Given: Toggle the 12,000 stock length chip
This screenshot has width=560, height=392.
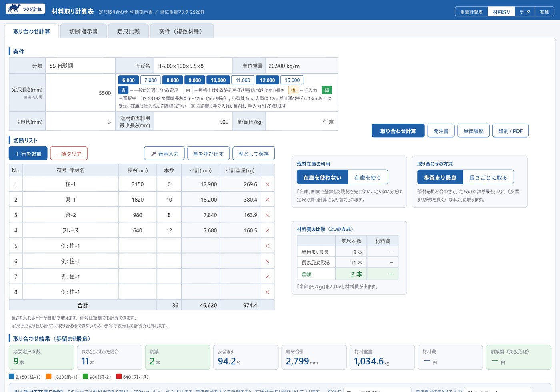Looking at the screenshot, I should [267, 80].
